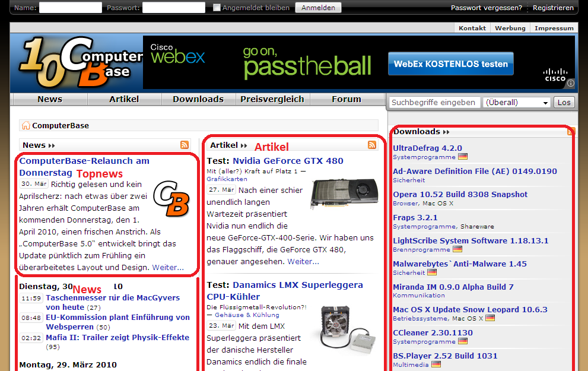Click Weiter... in the GTX 480 article
This screenshot has height=371, width=588.
pyautogui.click(x=303, y=261)
